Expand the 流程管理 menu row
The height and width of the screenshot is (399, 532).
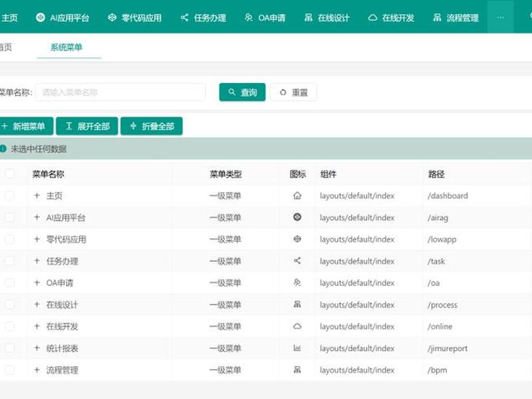pyautogui.click(x=37, y=370)
